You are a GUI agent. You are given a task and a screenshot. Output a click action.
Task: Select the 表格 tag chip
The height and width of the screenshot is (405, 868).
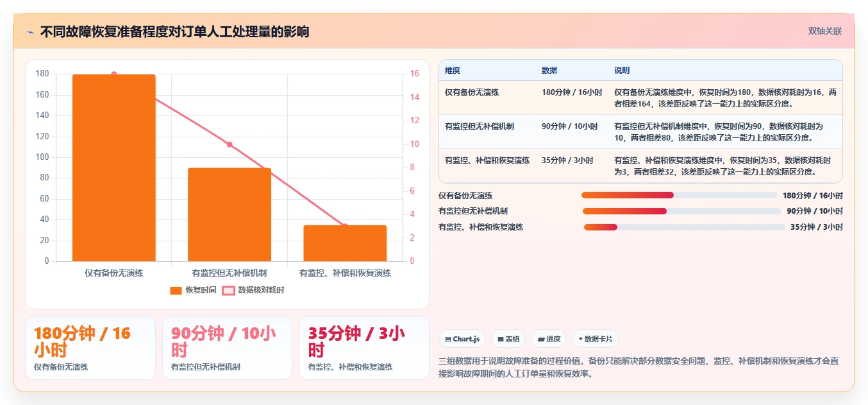[x=508, y=339]
